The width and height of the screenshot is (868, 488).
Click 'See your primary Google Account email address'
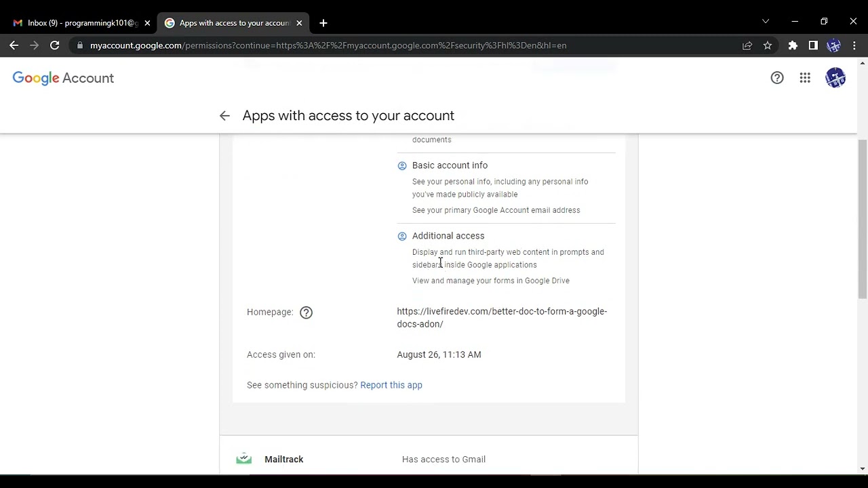point(496,210)
